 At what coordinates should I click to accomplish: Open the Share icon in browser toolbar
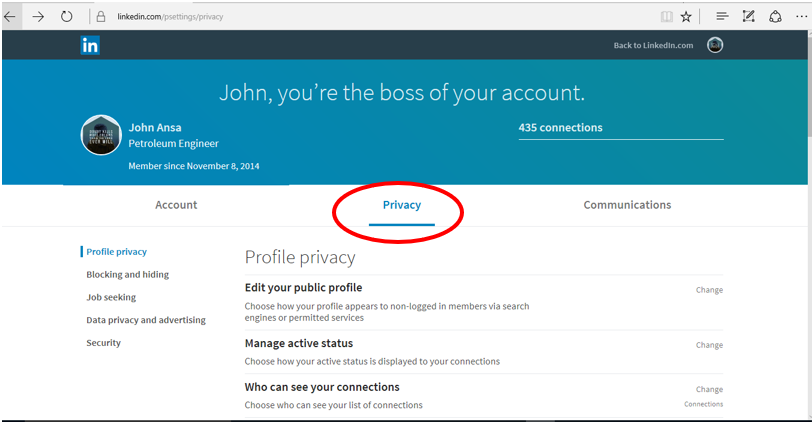tap(775, 17)
